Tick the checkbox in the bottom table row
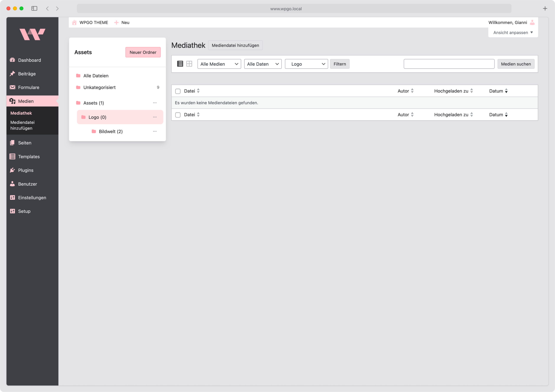555x392 pixels. (178, 115)
